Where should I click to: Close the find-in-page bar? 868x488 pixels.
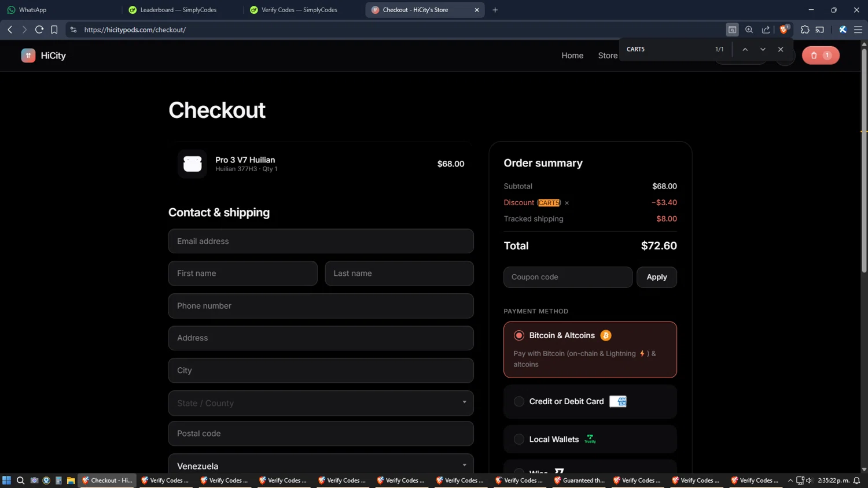[781, 49]
